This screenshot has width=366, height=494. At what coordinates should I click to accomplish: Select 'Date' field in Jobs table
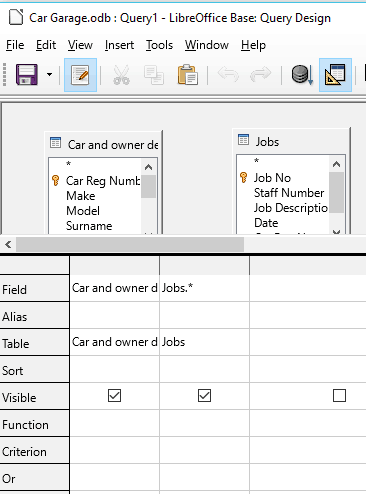tap(266, 223)
